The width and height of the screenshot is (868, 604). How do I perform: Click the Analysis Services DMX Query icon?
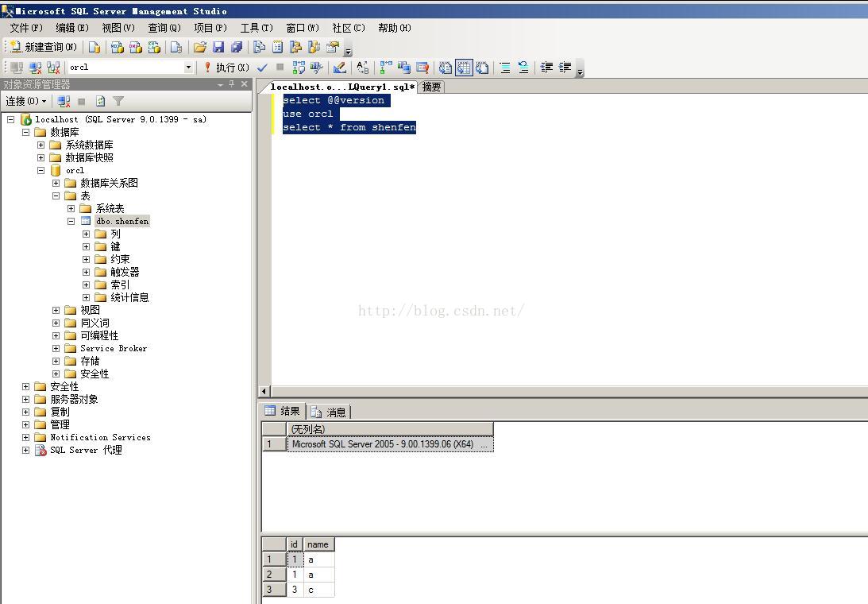(x=136, y=47)
